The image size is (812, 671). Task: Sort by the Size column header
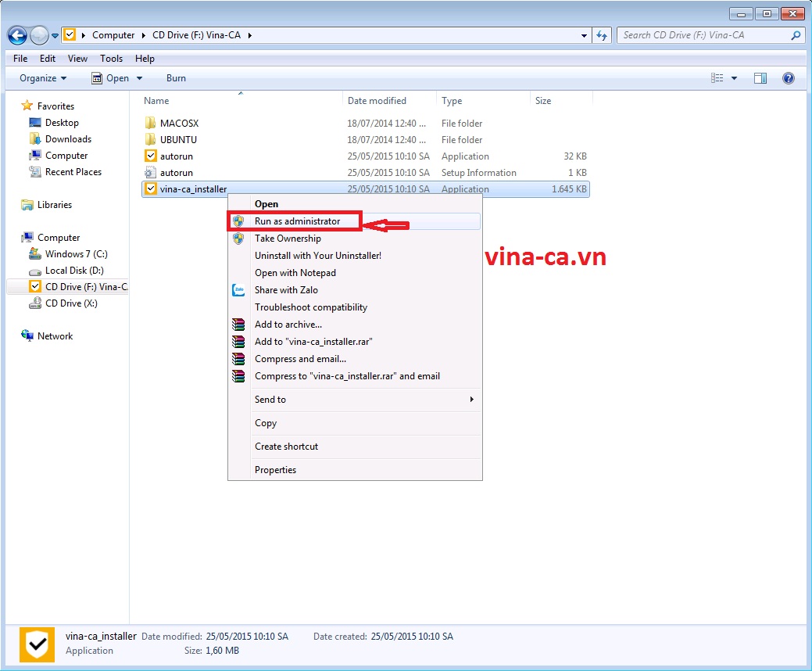[x=542, y=101]
